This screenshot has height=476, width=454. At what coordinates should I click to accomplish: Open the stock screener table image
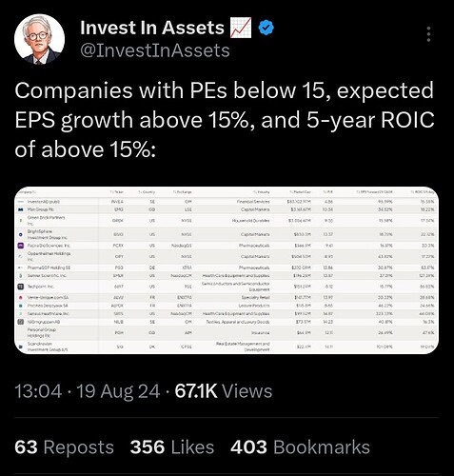pos(227,270)
